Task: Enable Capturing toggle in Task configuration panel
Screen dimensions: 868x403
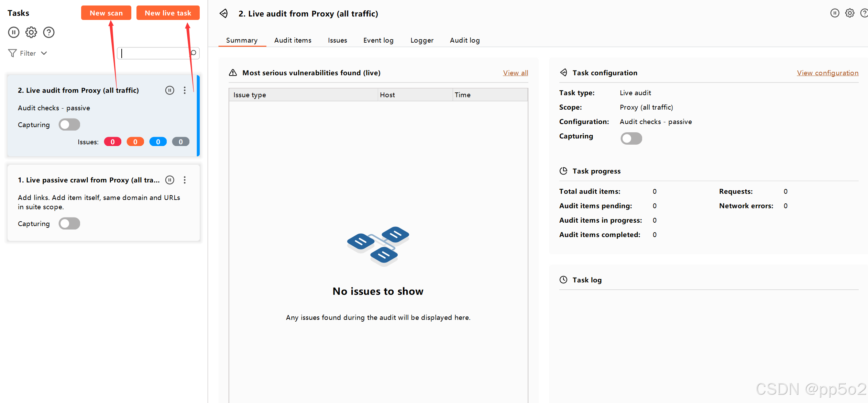Action: pos(631,138)
